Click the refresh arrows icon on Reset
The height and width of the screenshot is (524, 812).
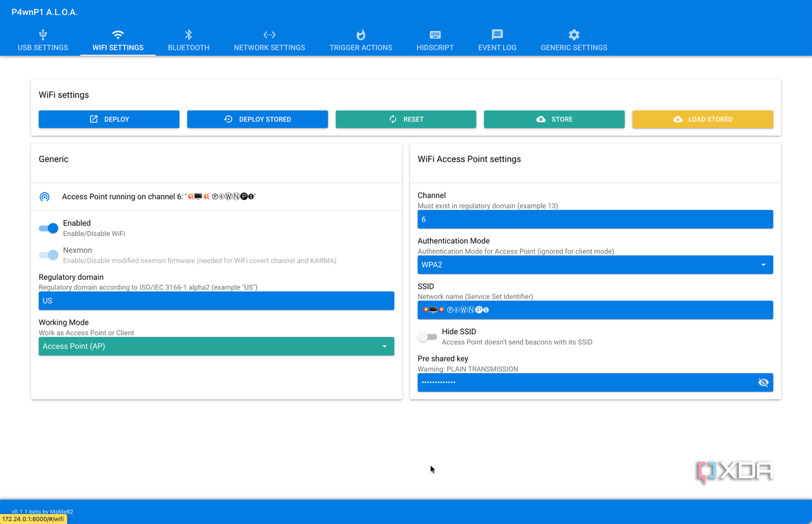tap(393, 119)
